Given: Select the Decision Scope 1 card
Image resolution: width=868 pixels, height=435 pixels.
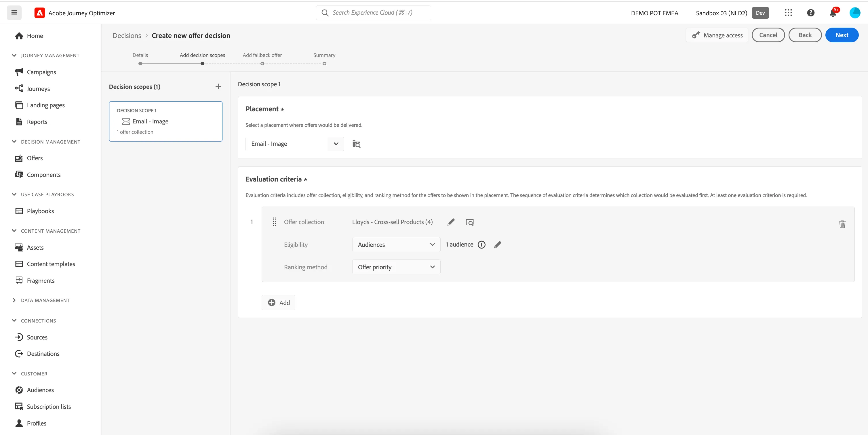Looking at the screenshot, I should [x=165, y=121].
